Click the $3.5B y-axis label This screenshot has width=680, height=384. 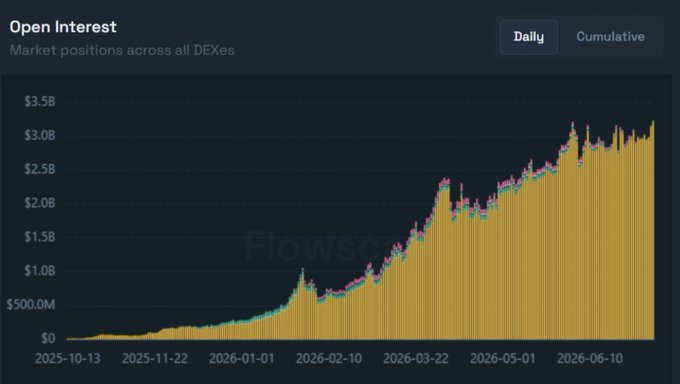coord(40,102)
